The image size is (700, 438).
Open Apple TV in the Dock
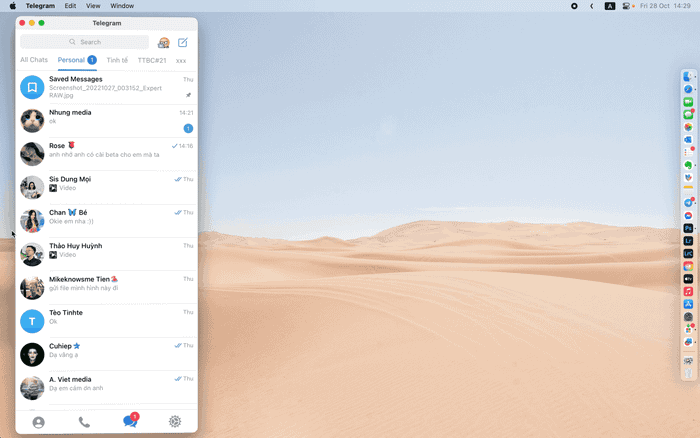[688, 279]
